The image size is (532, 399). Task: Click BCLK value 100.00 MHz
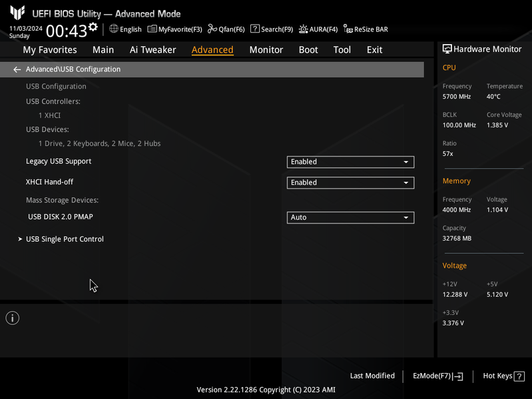coord(459,125)
